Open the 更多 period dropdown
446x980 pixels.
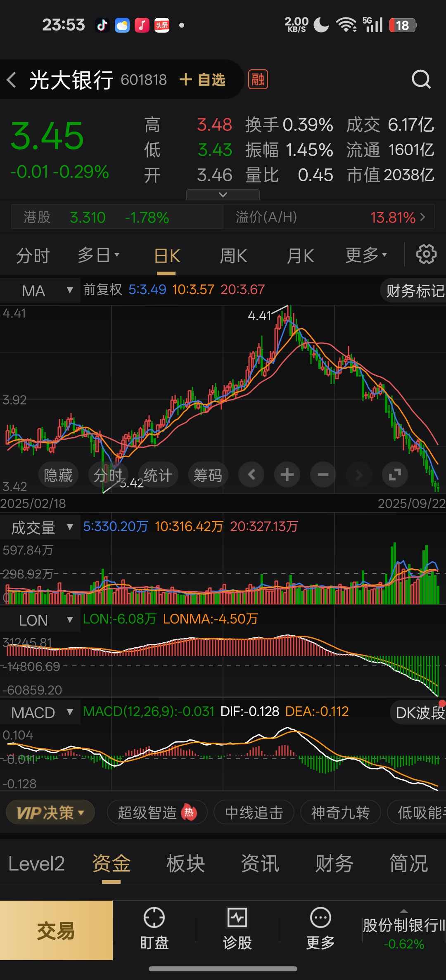[x=366, y=255]
